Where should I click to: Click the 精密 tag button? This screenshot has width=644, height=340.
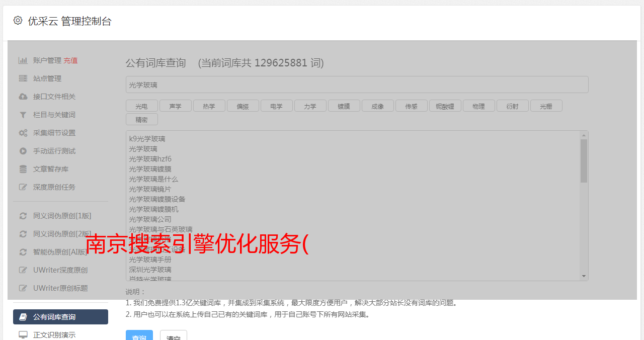pos(141,119)
